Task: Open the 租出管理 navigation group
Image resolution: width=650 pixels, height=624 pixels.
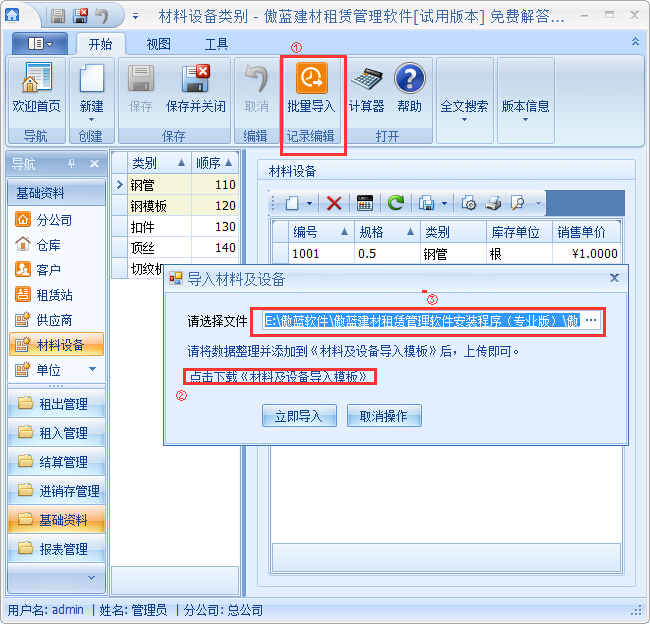Action: [56, 403]
